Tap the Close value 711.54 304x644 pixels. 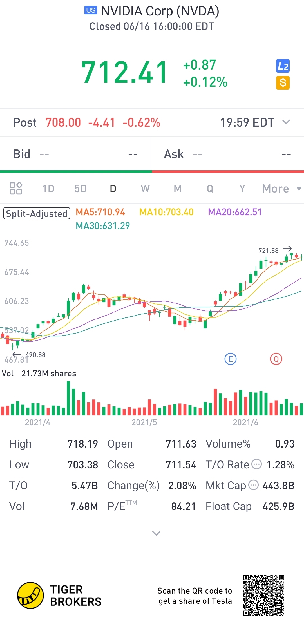click(x=181, y=465)
